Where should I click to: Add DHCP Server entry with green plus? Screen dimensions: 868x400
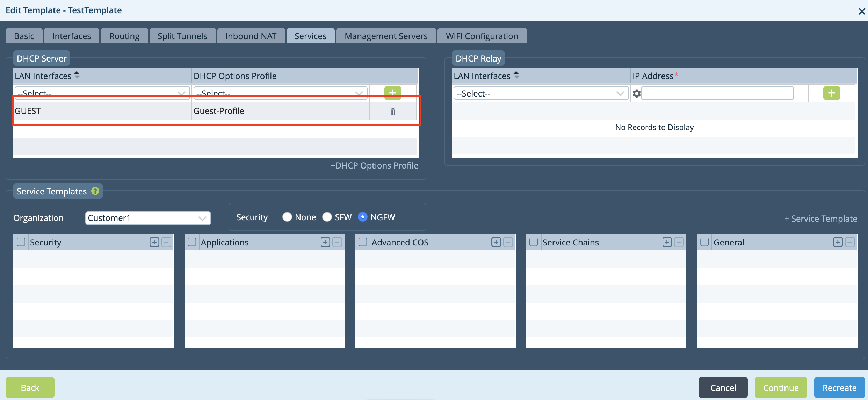tap(392, 93)
